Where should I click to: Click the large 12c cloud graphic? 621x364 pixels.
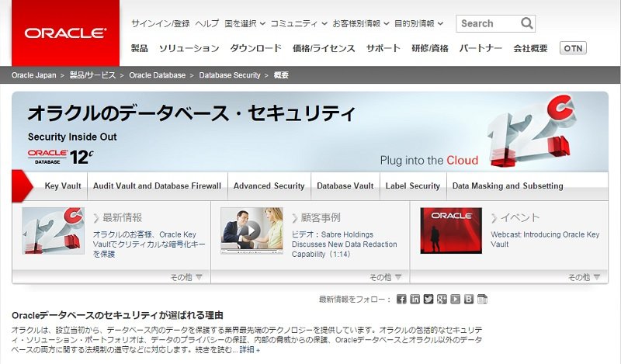531,132
